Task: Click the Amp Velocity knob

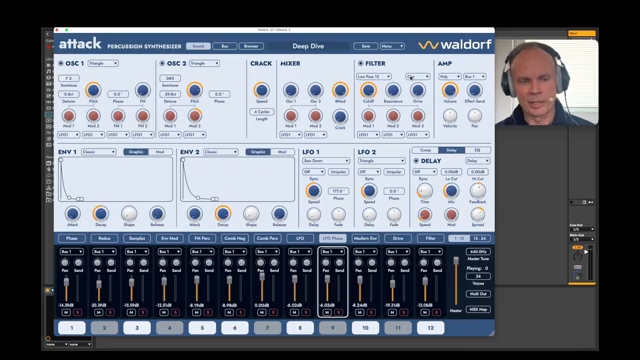Action: (x=450, y=116)
